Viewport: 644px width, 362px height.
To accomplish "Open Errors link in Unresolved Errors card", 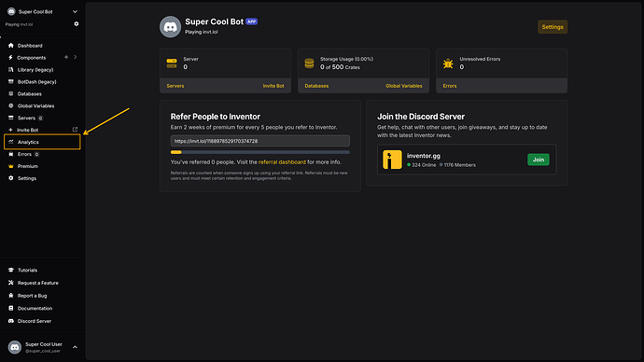I will 450,86.
